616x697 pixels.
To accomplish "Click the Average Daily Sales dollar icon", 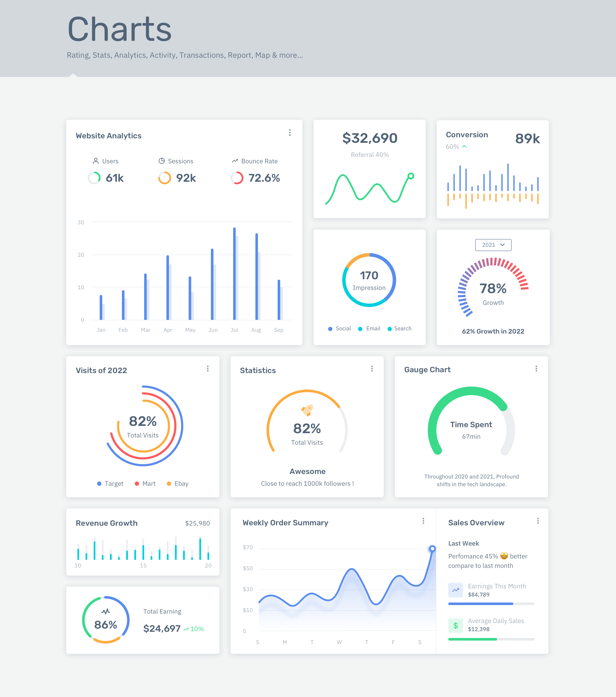I will click(x=455, y=625).
